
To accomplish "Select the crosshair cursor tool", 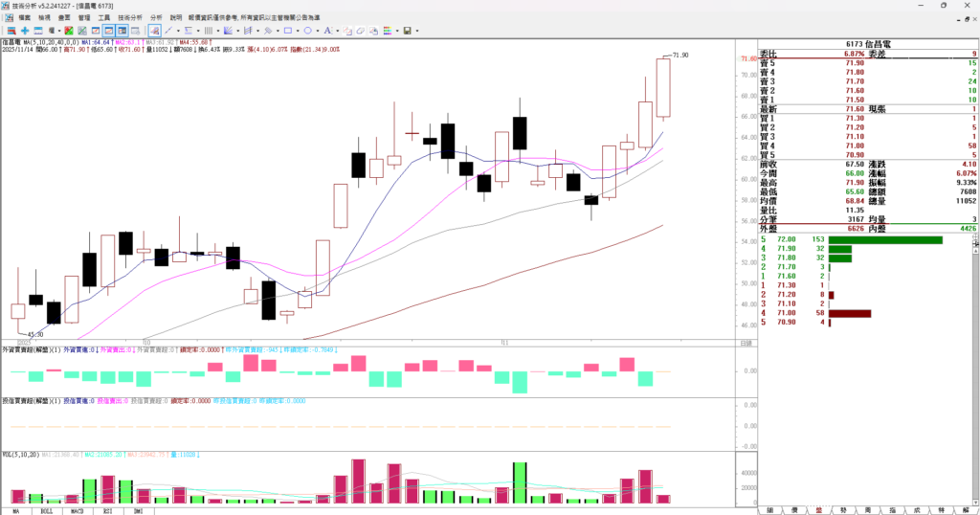I will coord(154,31).
